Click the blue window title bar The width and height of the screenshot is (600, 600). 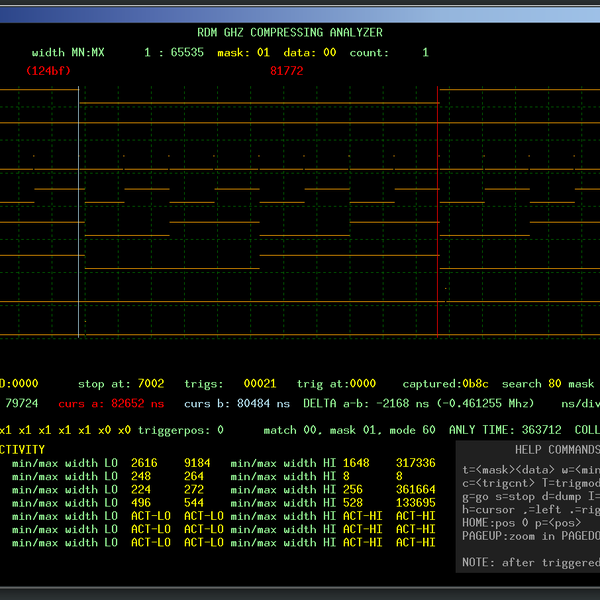300,15
